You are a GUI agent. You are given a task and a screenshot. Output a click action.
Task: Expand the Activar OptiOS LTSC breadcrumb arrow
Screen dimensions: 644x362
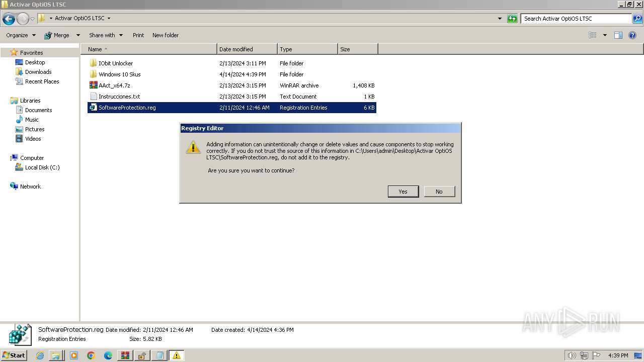[109, 19]
